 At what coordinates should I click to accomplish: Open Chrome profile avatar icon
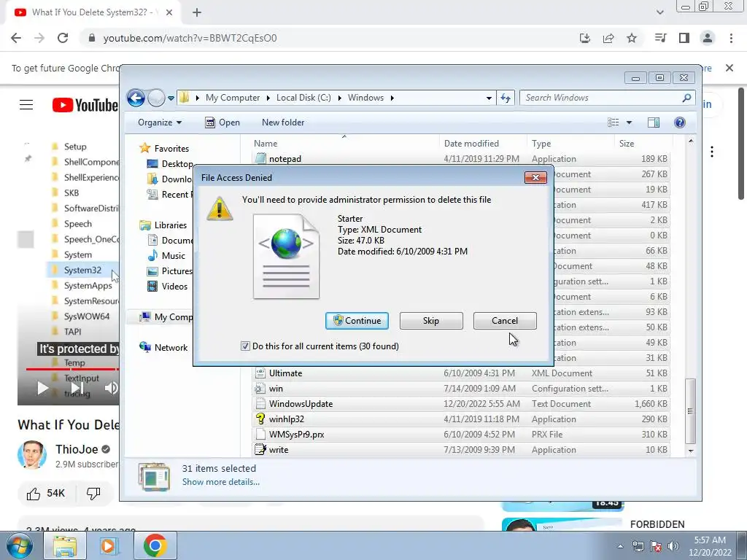pos(708,38)
